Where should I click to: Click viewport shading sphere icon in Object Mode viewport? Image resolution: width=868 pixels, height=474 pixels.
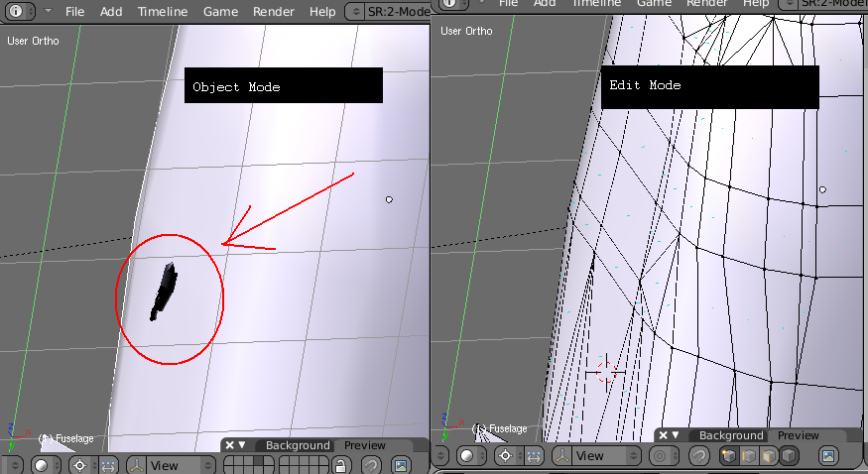pyautogui.click(x=41, y=466)
